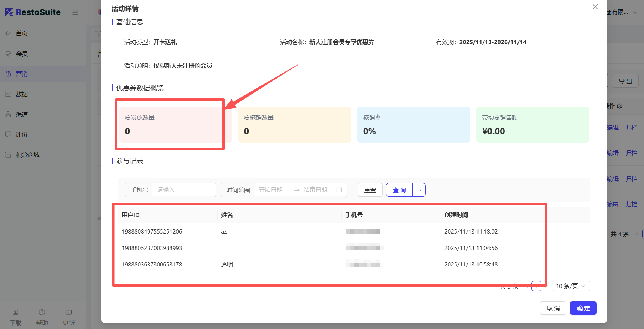Collapse the sidebar menu toggle icon
Screen dimensions: 644x329
pyautogui.click(x=75, y=12)
